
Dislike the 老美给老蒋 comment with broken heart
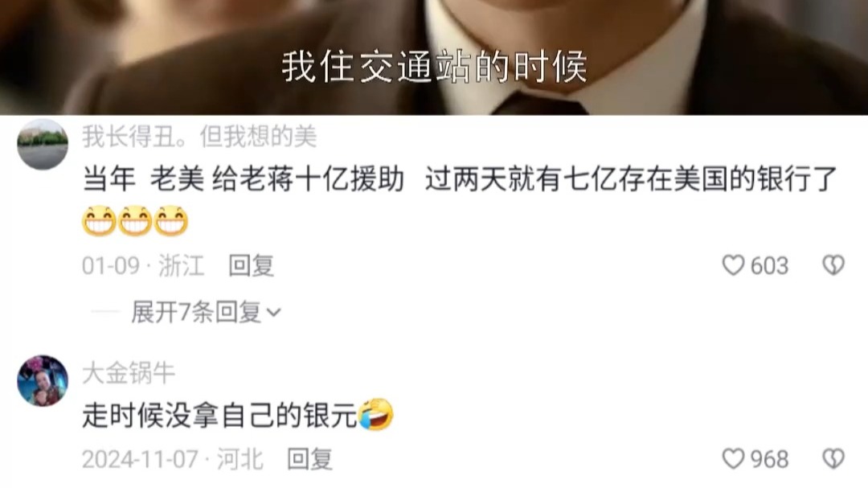[x=833, y=265]
